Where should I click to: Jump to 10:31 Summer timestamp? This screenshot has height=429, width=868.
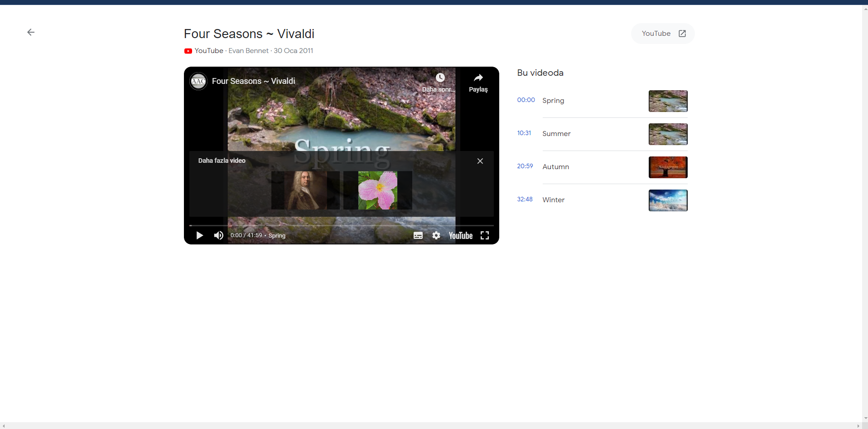524,133
